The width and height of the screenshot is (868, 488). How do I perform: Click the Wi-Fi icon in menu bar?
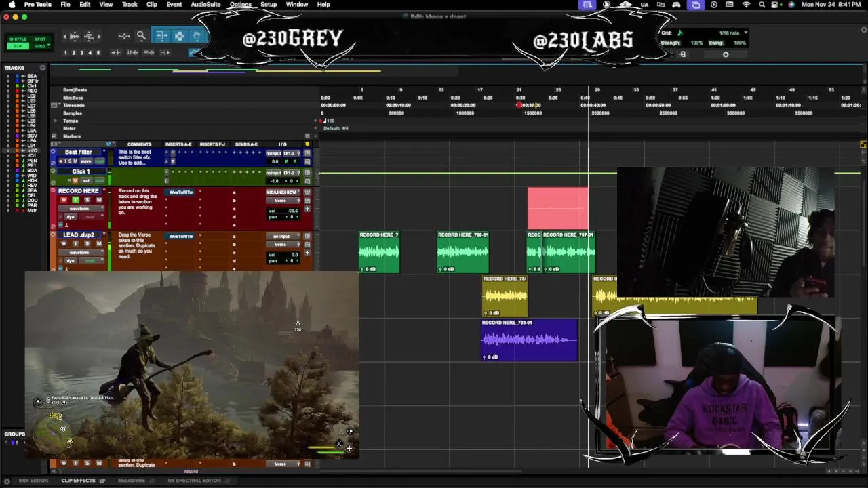coord(747,5)
